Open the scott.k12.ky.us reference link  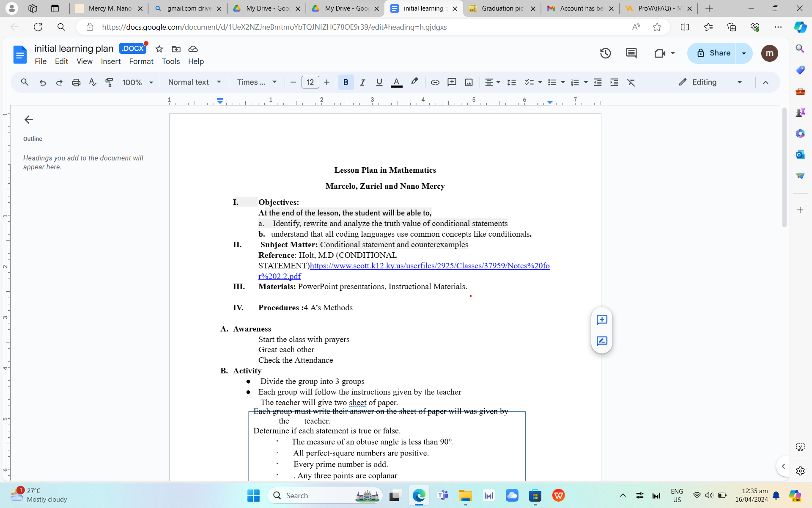pyautogui.click(x=429, y=266)
